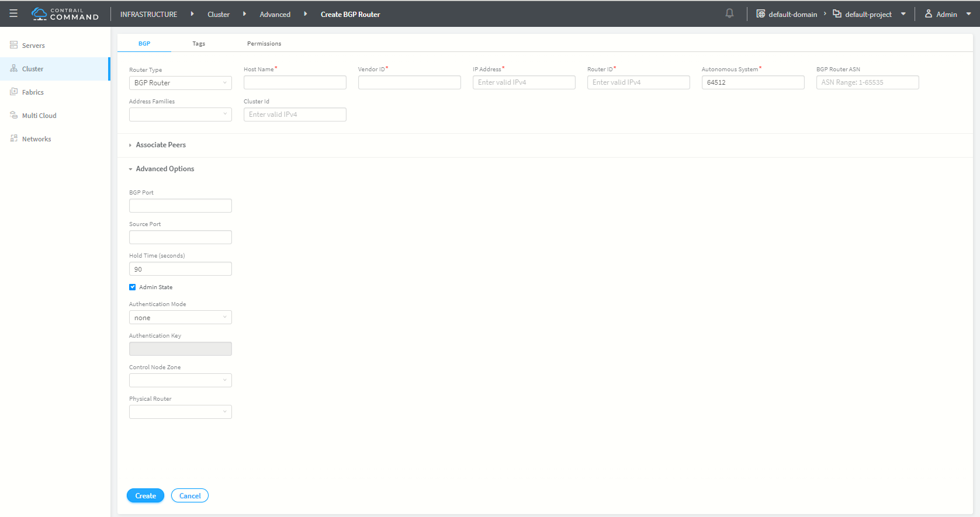
Task: Open the project selector dropdown arrow
Action: point(903,14)
